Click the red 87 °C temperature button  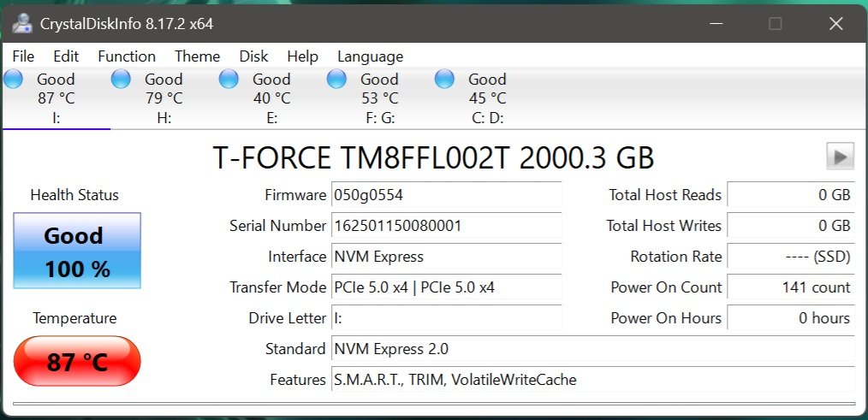77,361
